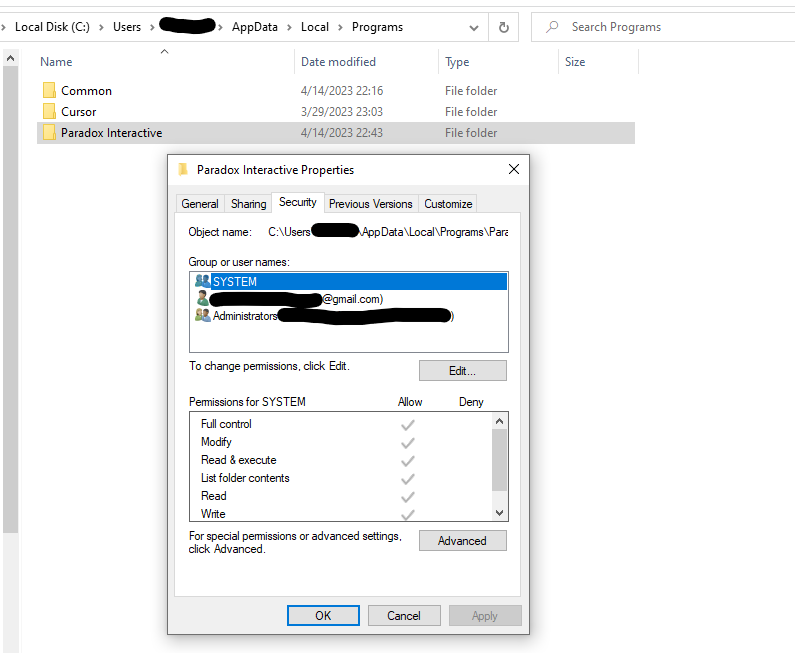Screen dimensions: 795x653
Task: Click the Administrators group icon
Action: [x=202, y=315]
